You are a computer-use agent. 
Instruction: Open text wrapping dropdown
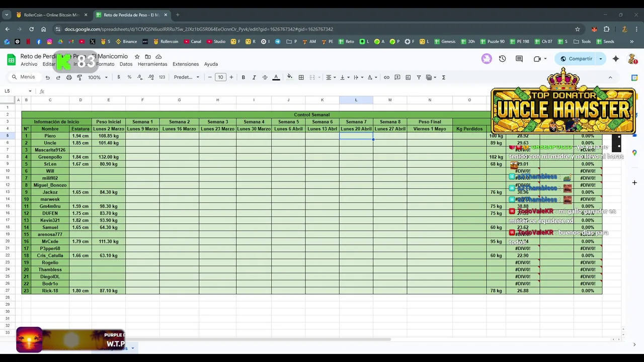358,77
